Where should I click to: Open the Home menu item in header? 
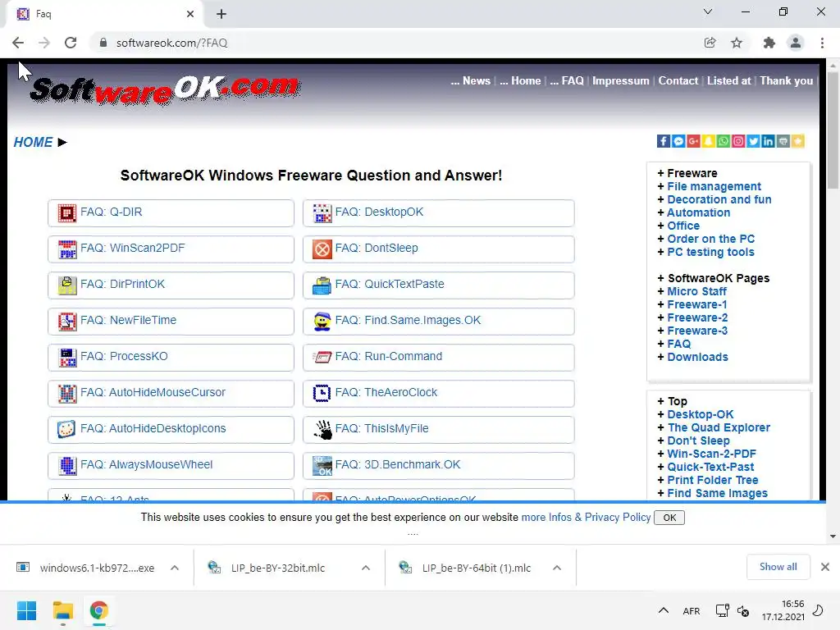(520, 80)
